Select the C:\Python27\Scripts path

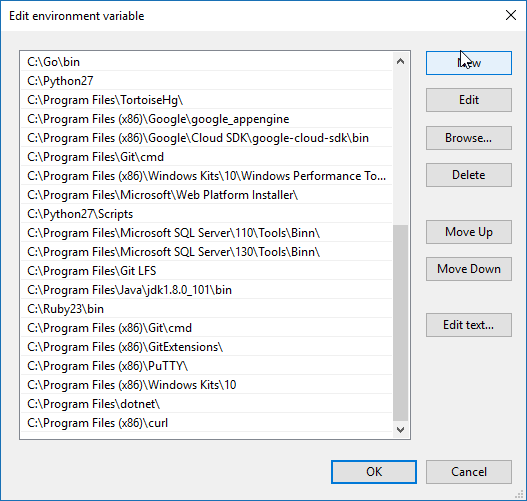pyautogui.click(x=207, y=214)
